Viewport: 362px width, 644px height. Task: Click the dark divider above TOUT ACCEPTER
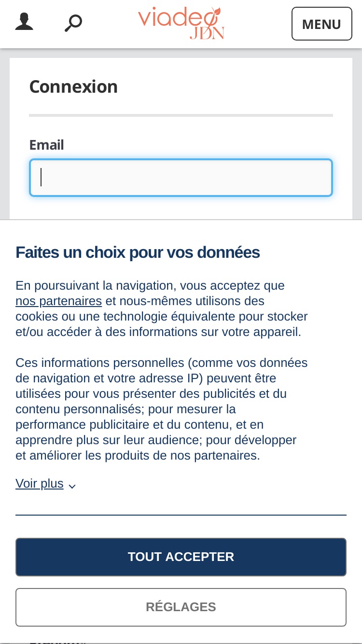181,515
